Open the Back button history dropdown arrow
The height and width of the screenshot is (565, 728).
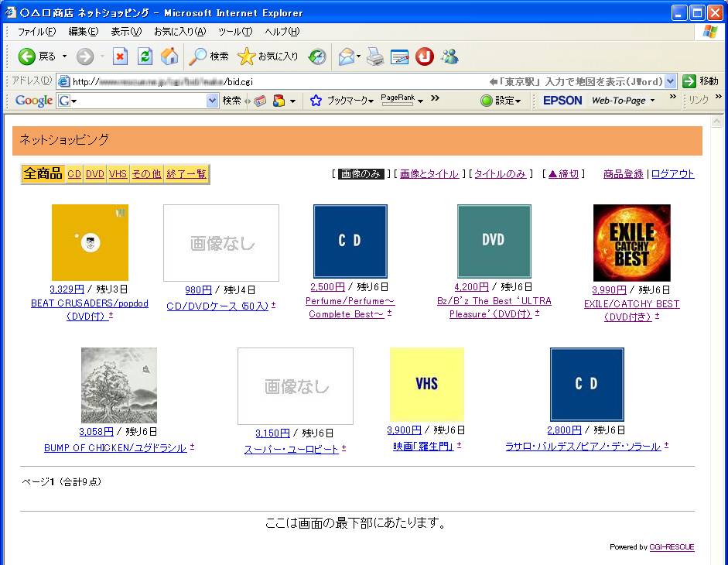(x=64, y=56)
